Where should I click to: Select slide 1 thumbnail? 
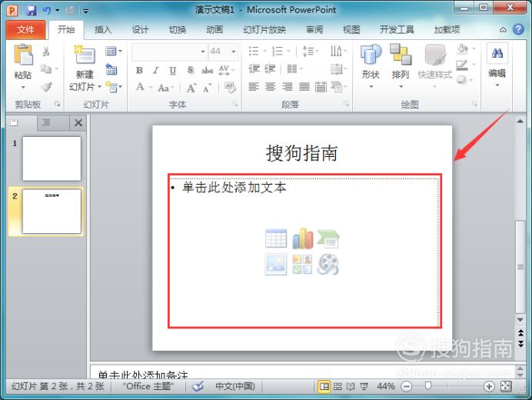coord(52,158)
